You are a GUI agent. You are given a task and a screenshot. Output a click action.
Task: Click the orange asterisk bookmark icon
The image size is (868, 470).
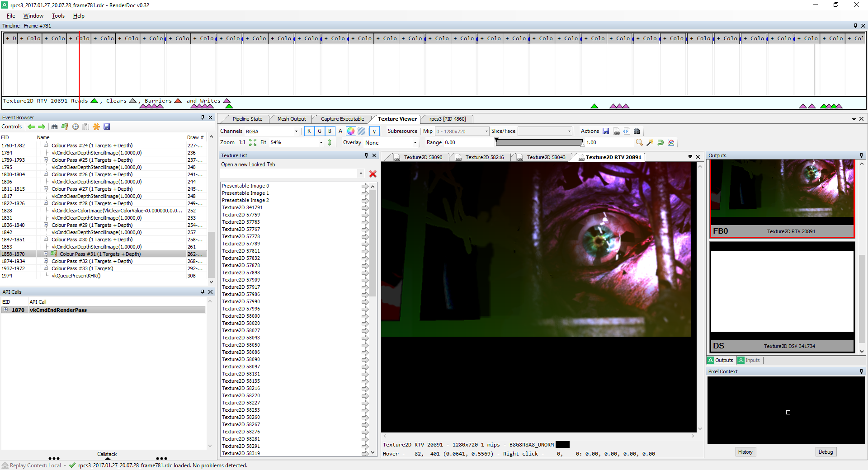tap(96, 127)
